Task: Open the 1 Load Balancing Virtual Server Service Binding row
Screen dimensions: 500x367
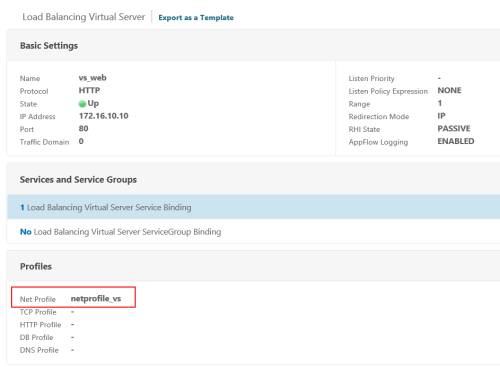Action: click(253, 207)
